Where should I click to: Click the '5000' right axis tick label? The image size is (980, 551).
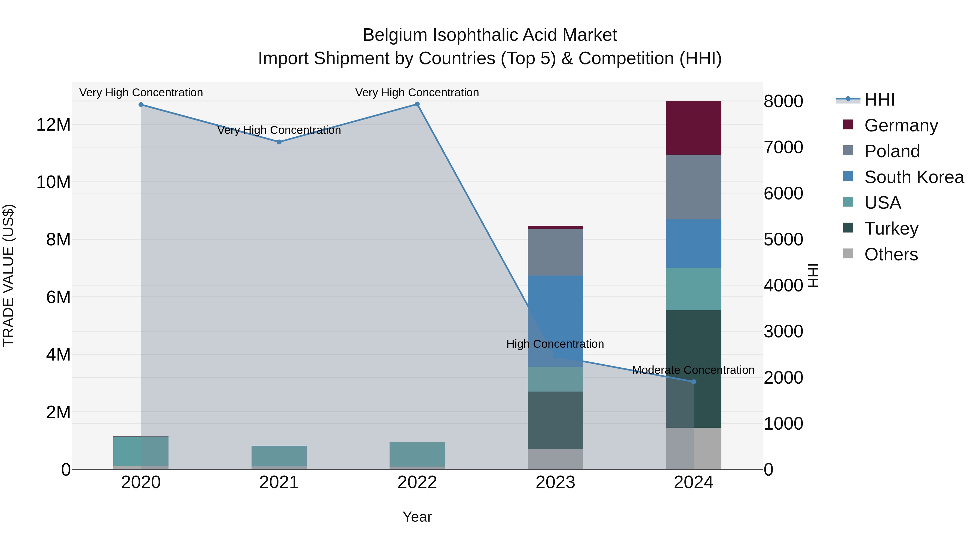tap(784, 239)
